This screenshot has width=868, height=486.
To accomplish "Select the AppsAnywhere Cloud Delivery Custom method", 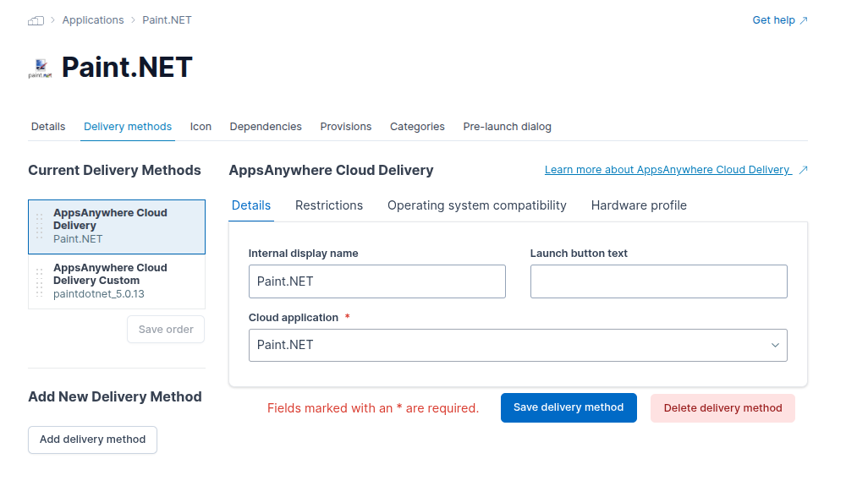I will (x=117, y=281).
